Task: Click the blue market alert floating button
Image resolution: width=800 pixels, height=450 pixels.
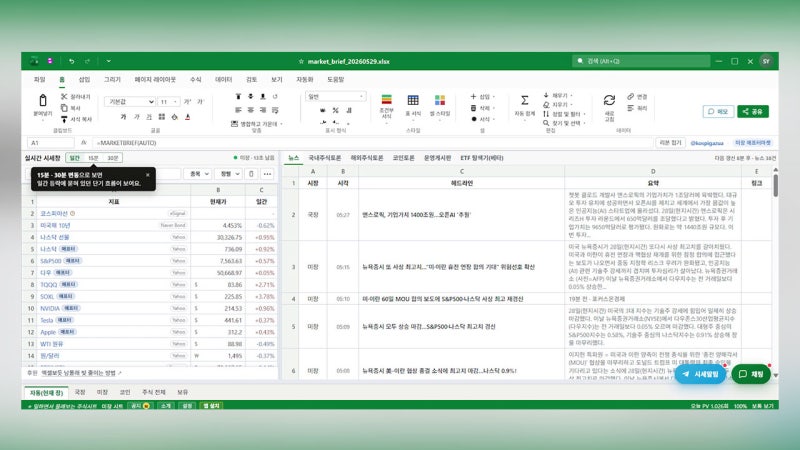Action: tap(700, 374)
